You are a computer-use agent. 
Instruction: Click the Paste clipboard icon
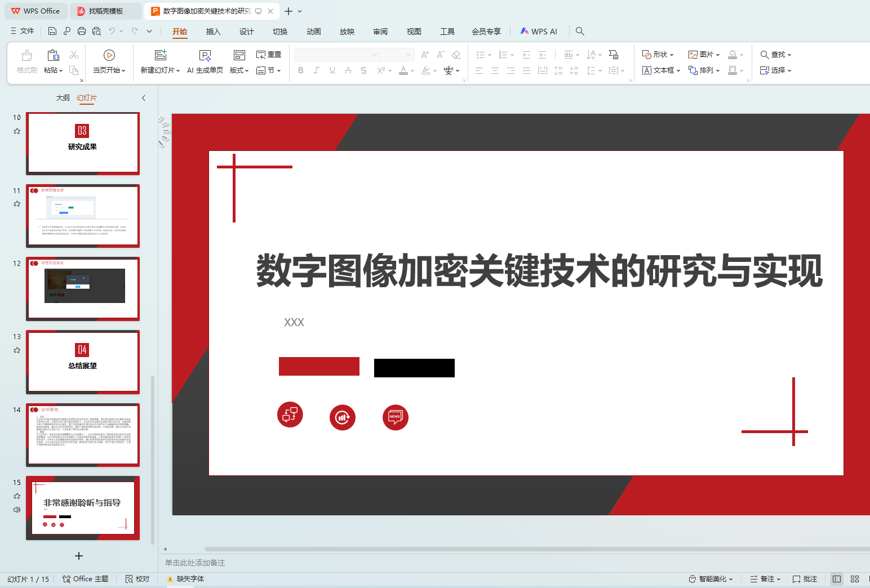tap(53, 55)
